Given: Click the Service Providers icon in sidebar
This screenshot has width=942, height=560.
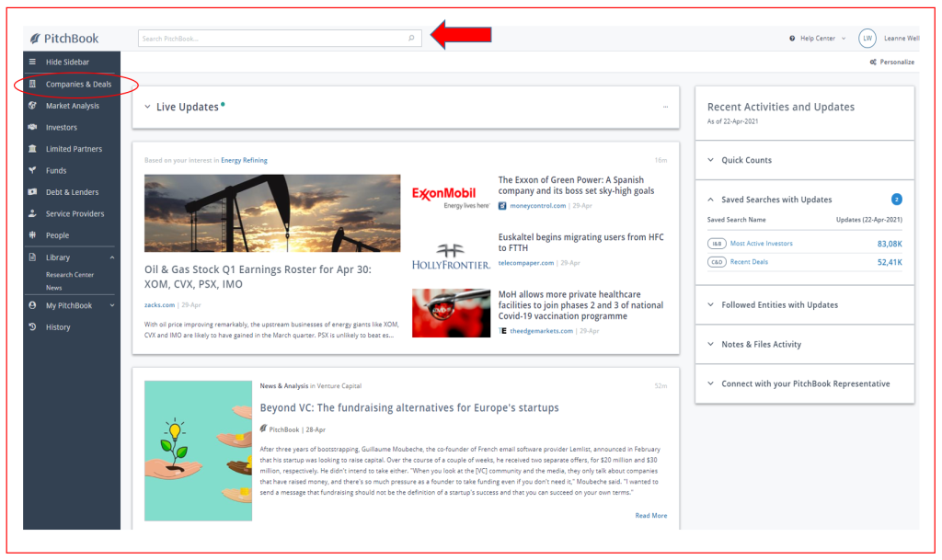Looking at the screenshot, I should click(32, 213).
